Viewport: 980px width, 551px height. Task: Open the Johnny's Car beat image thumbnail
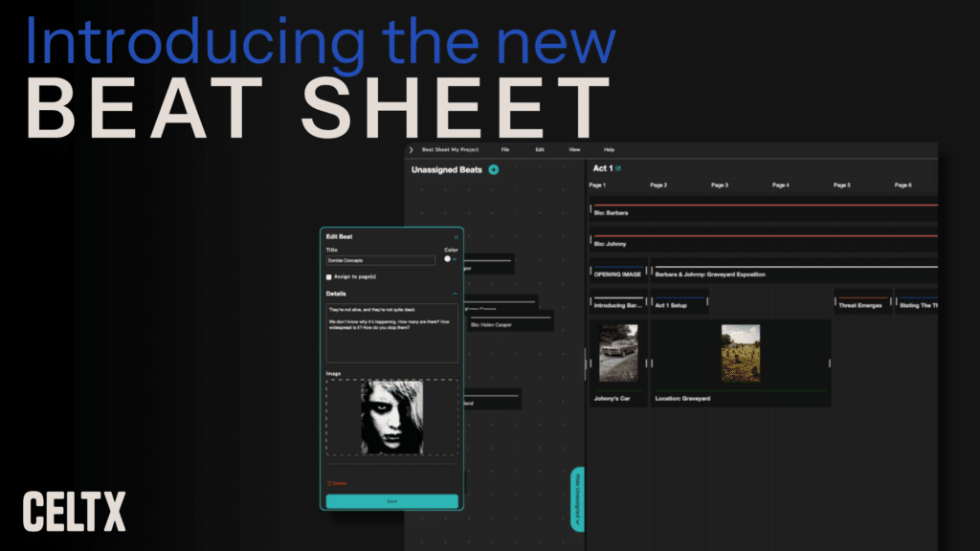[617, 352]
